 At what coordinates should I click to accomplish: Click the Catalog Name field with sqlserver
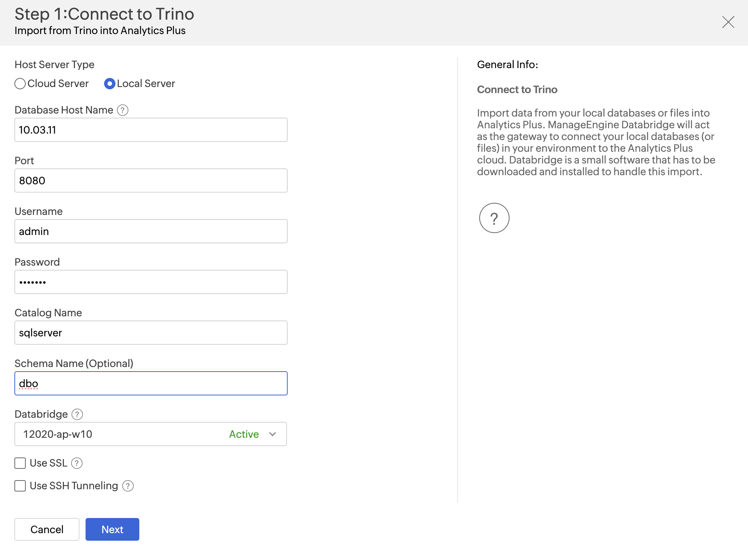[151, 333]
